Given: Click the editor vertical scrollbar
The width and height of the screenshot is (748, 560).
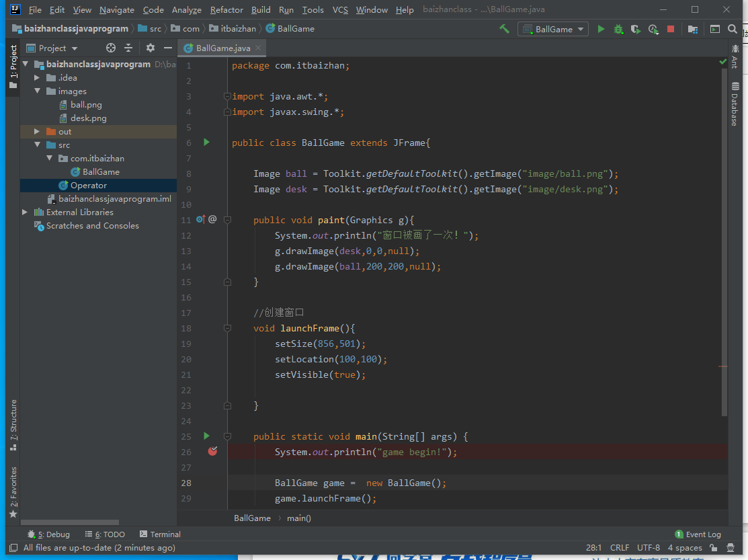Looking at the screenshot, I should (x=724, y=242).
